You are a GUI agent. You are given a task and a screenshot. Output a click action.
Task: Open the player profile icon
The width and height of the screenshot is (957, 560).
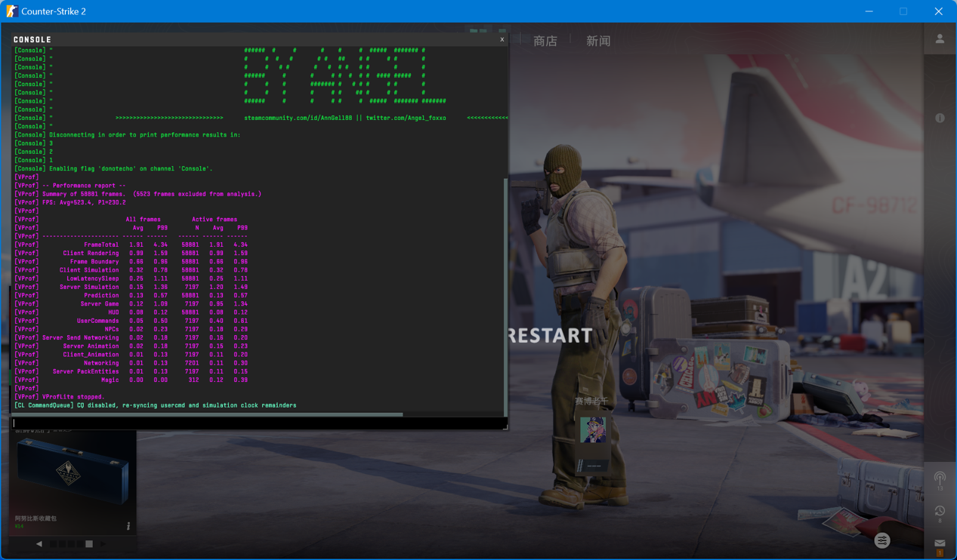tap(940, 38)
